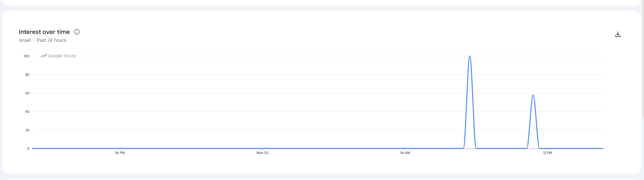Click the 20 y-axis value
Viewport: 644px width, 180px height.
[27, 130]
